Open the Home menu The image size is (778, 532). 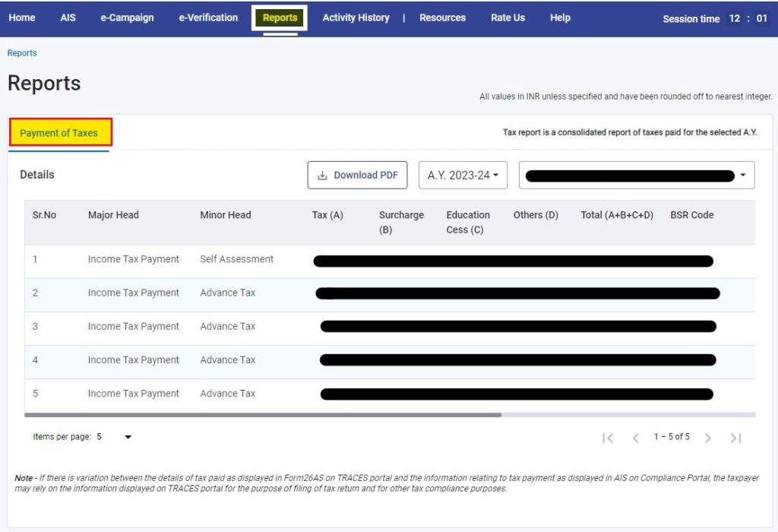22,17
